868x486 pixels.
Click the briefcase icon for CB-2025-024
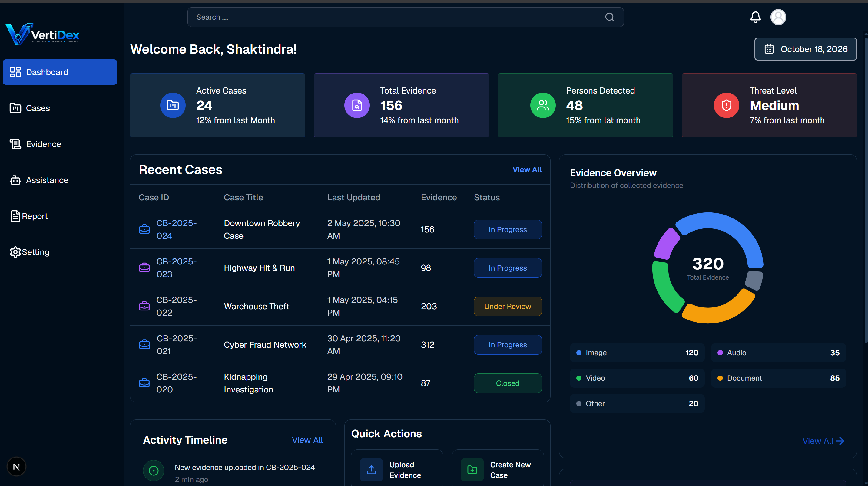(144, 229)
